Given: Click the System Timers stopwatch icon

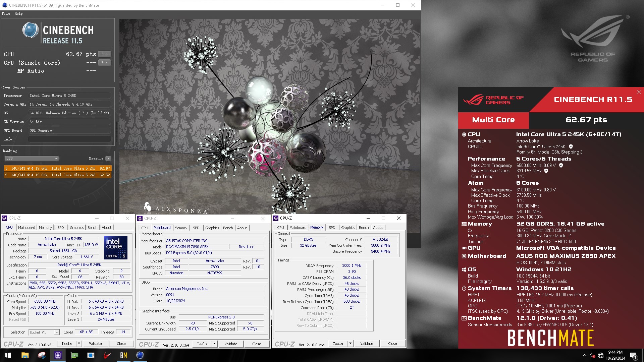Looking at the screenshot, I should coord(464,288).
